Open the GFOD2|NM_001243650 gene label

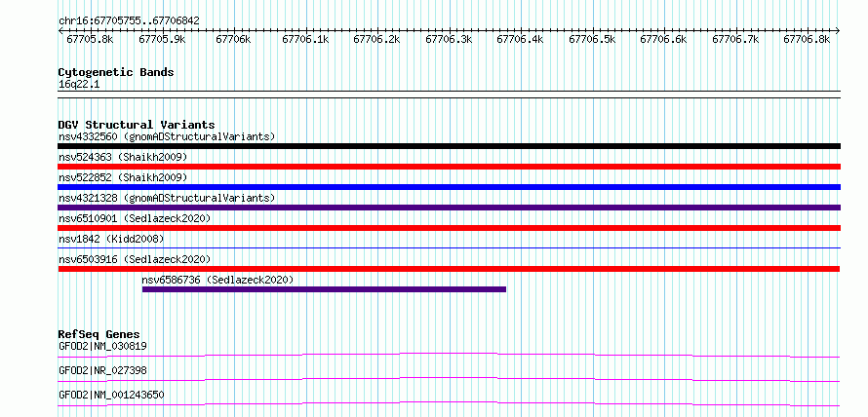(111, 395)
